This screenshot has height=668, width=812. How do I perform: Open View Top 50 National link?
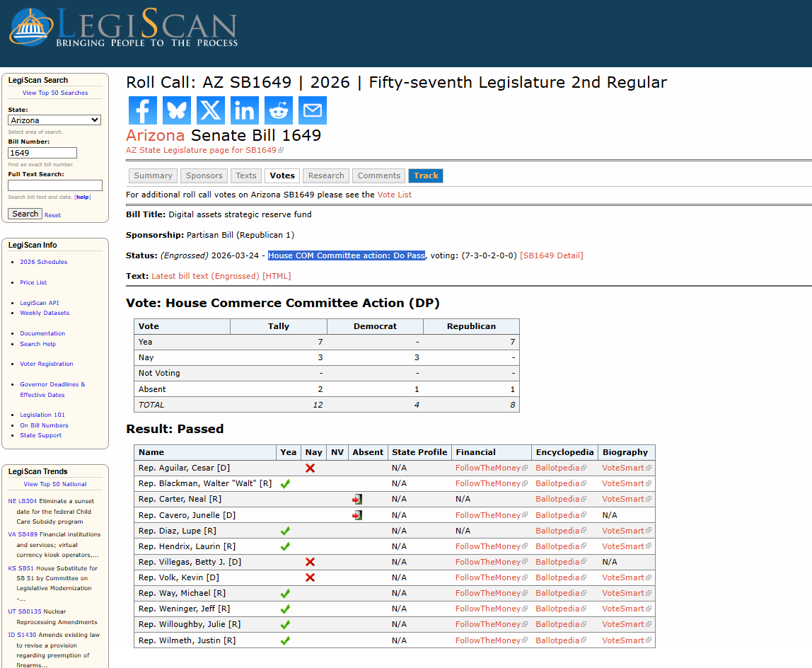tap(55, 484)
